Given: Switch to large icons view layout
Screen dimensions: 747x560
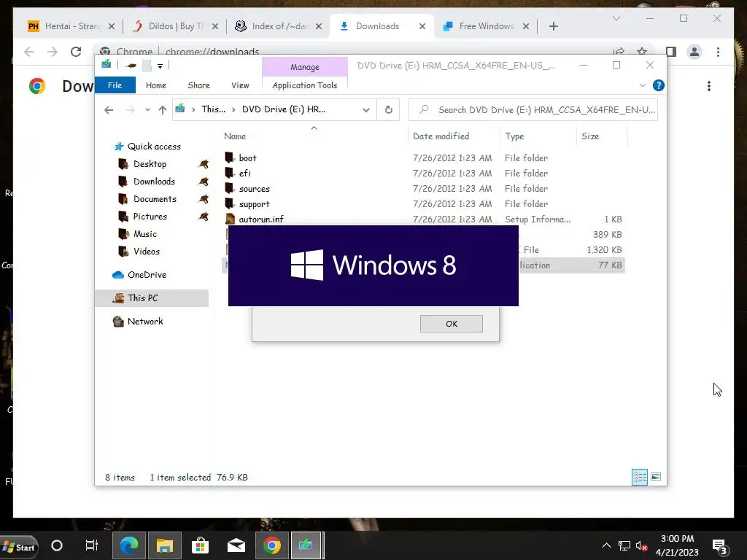Looking at the screenshot, I should click(x=656, y=477).
